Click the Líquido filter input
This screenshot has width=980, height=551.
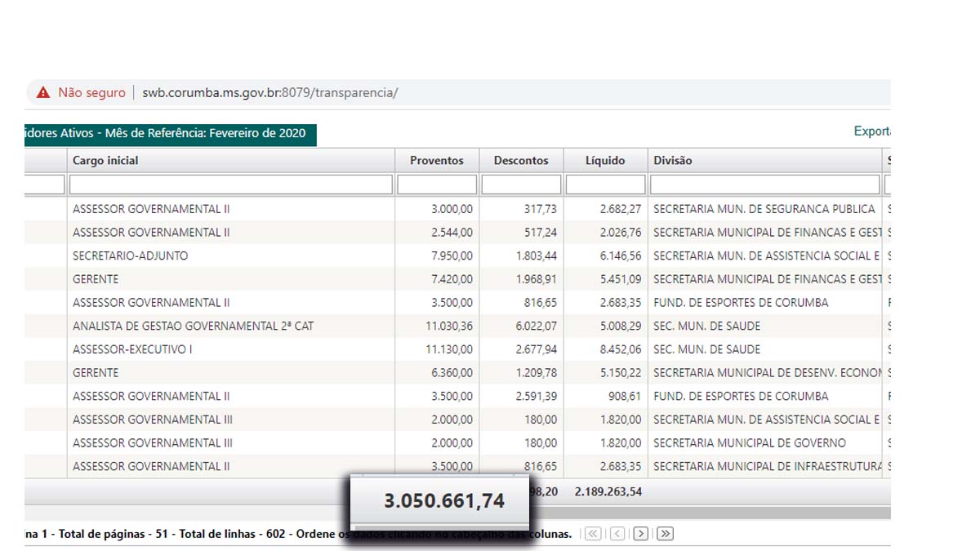605,184
